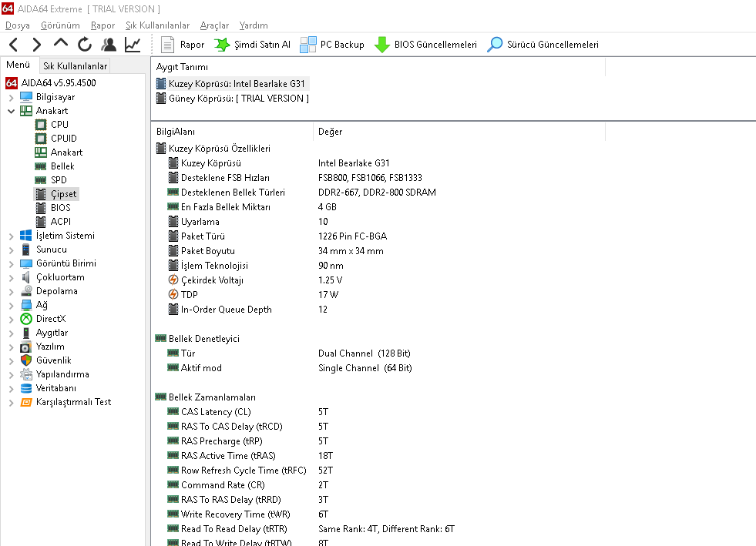Click the Forward navigation arrow icon
This screenshot has width=756, height=546.
[37, 45]
